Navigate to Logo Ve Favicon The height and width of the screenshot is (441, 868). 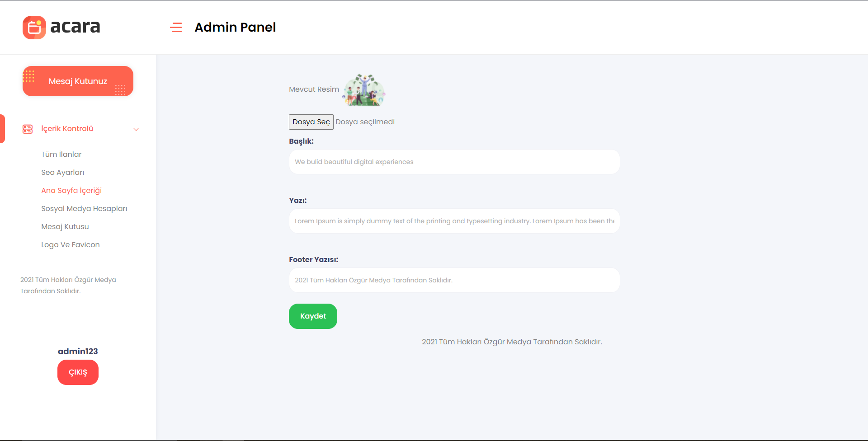[71, 244]
